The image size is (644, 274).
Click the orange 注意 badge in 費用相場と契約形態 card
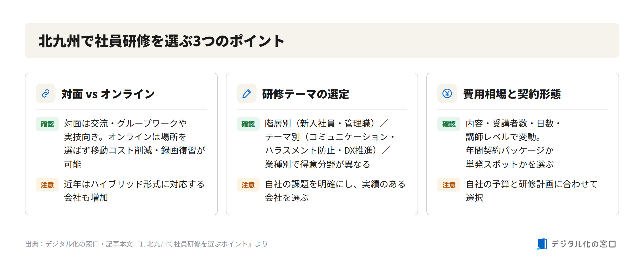pyautogui.click(x=449, y=185)
